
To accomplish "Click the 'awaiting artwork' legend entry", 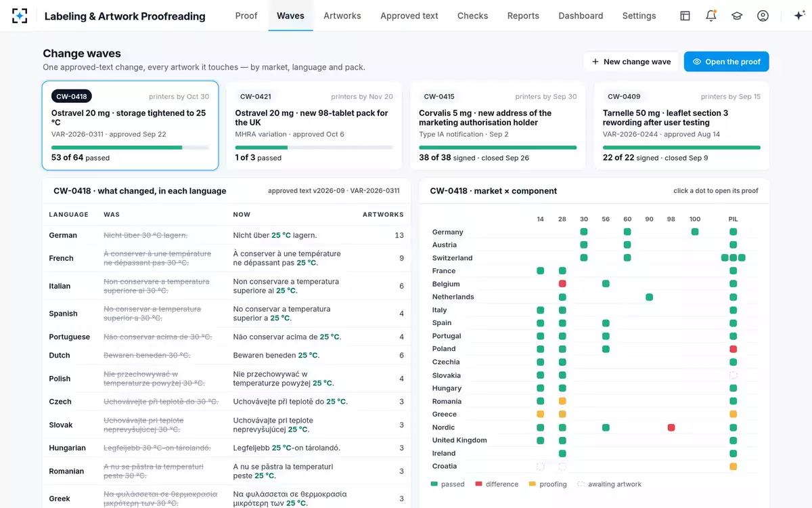I will coord(609,484).
